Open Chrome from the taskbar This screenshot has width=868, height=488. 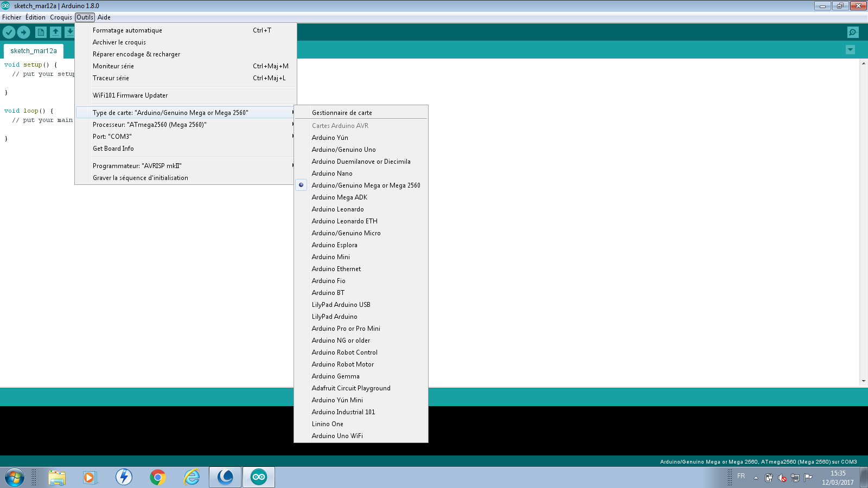pos(158,477)
